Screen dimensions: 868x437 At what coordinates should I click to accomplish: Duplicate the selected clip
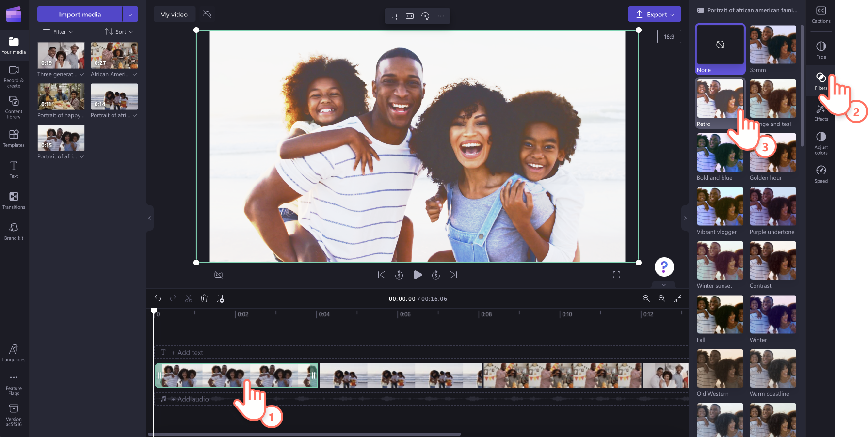(x=220, y=298)
